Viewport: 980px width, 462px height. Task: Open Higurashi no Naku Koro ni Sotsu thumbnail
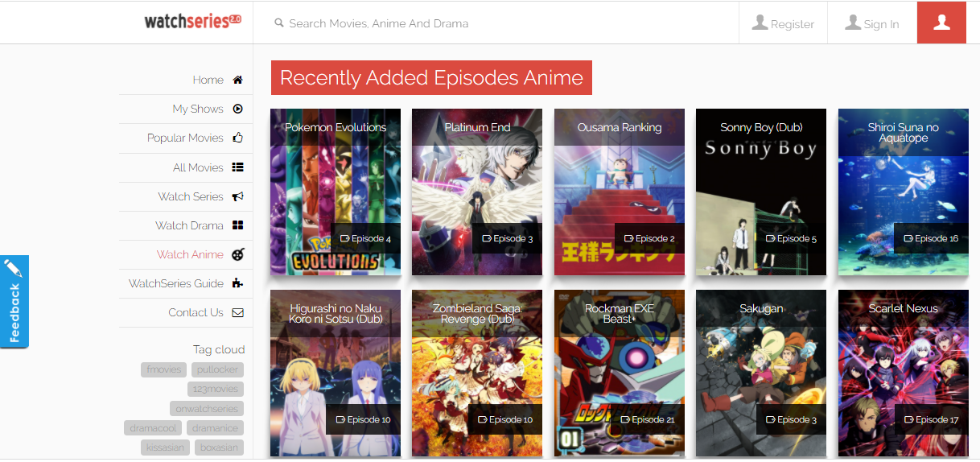click(336, 373)
